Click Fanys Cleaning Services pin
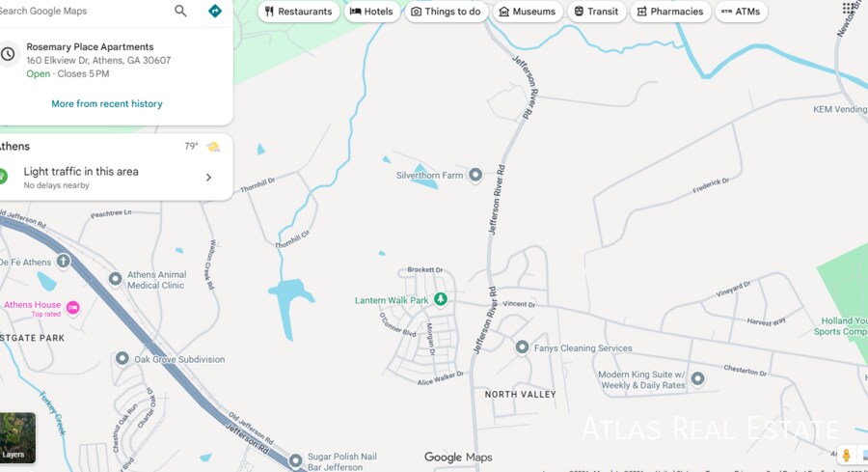The height and width of the screenshot is (472, 868). click(x=522, y=347)
